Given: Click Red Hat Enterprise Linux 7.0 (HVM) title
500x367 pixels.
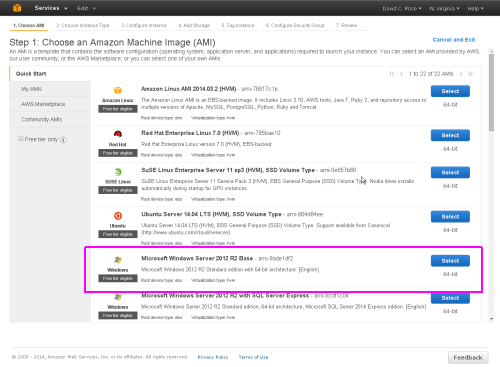Looking at the screenshot, I should (x=190, y=133).
